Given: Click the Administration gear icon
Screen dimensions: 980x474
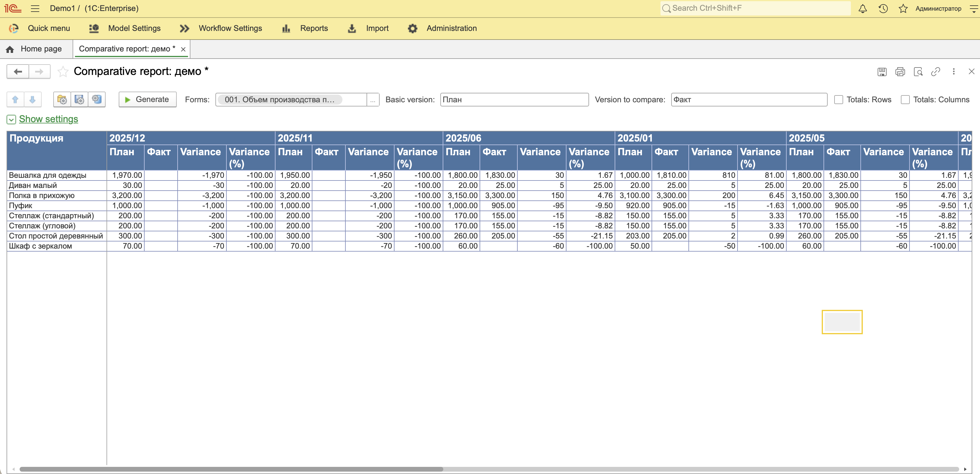Looking at the screenshot, I should (412, 29).
